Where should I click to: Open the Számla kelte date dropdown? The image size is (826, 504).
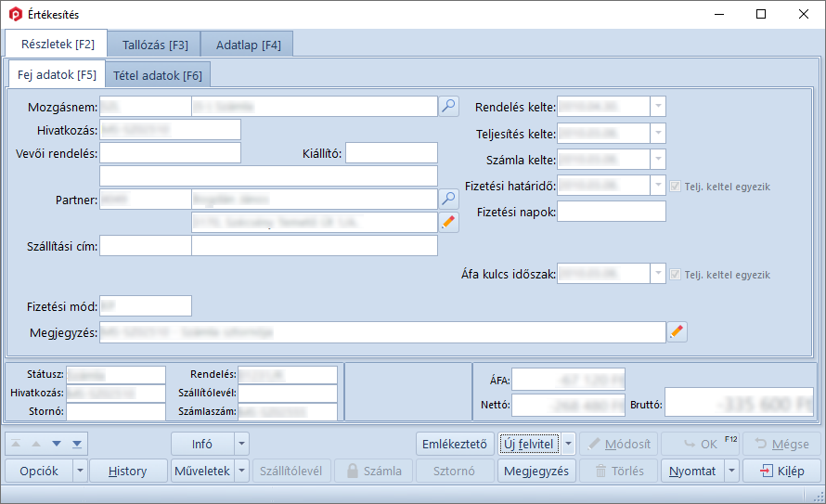pyautogui.click(x=658, y=160)
